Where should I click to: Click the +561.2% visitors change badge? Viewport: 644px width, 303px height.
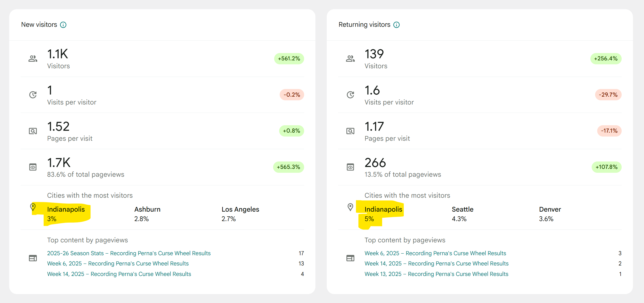point(289,59)
